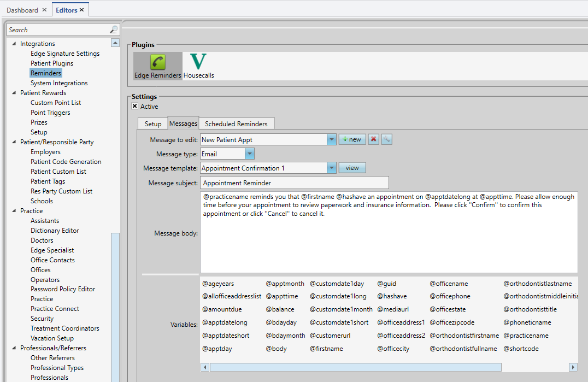Collapse the Practice tree group
This screenshot has height=382, width=588.
pos(14,211)
